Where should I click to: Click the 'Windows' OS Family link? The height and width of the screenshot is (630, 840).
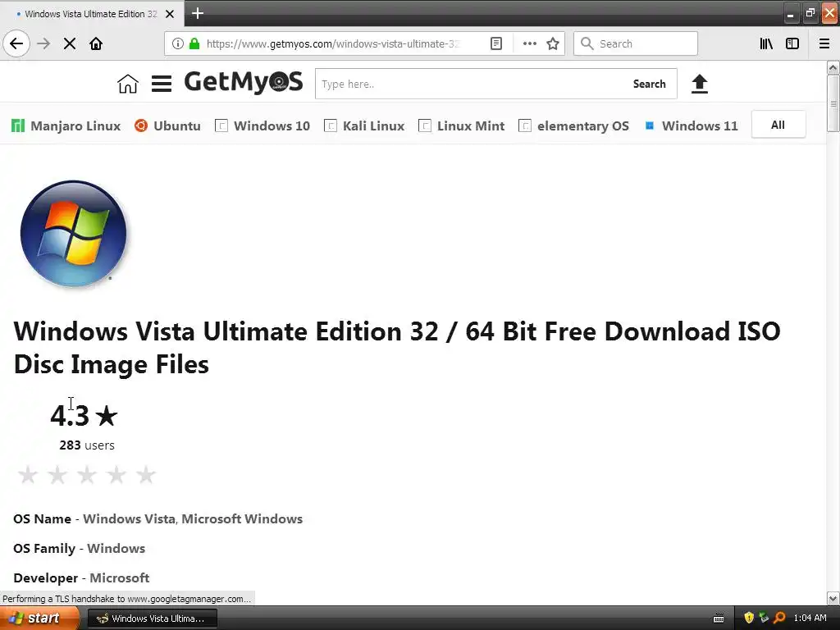[116, 548]
